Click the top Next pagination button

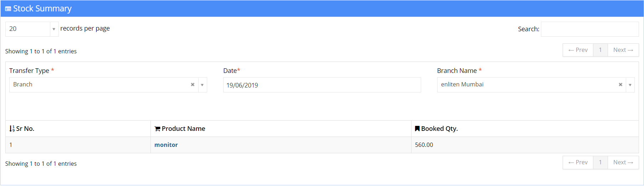(623, 50)
